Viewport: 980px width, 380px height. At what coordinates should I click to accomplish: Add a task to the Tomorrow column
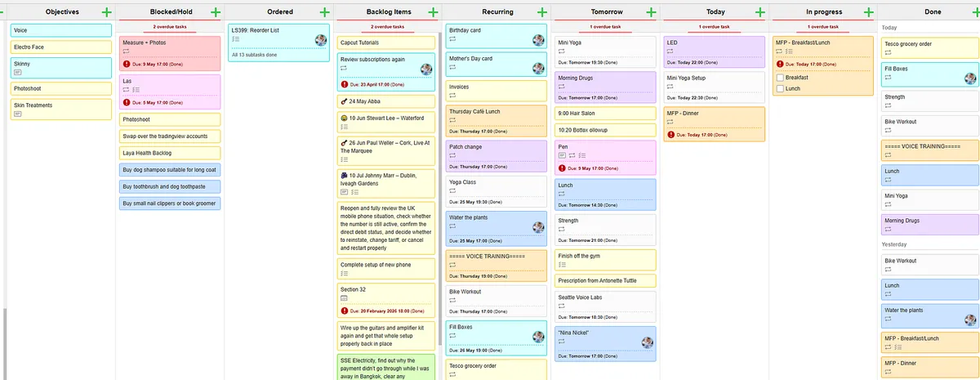(651, 12)
